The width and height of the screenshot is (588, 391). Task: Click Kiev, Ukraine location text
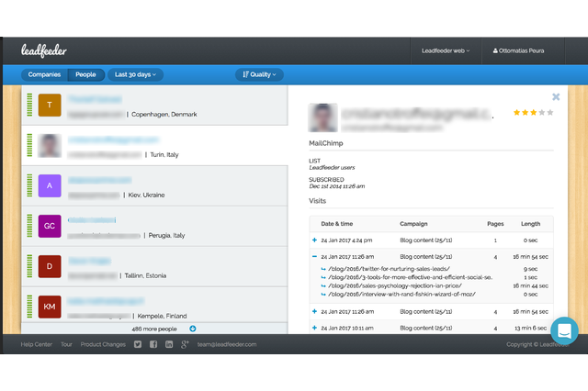[x=146, y=195]
